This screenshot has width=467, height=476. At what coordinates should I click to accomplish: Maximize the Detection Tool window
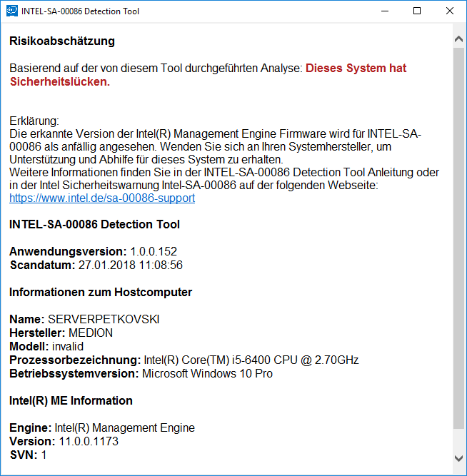pyautogui.click(x=417, y=11)
